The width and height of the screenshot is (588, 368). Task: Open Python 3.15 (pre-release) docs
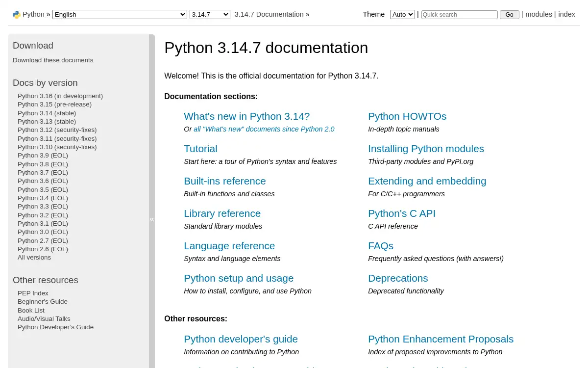point(54,105)
